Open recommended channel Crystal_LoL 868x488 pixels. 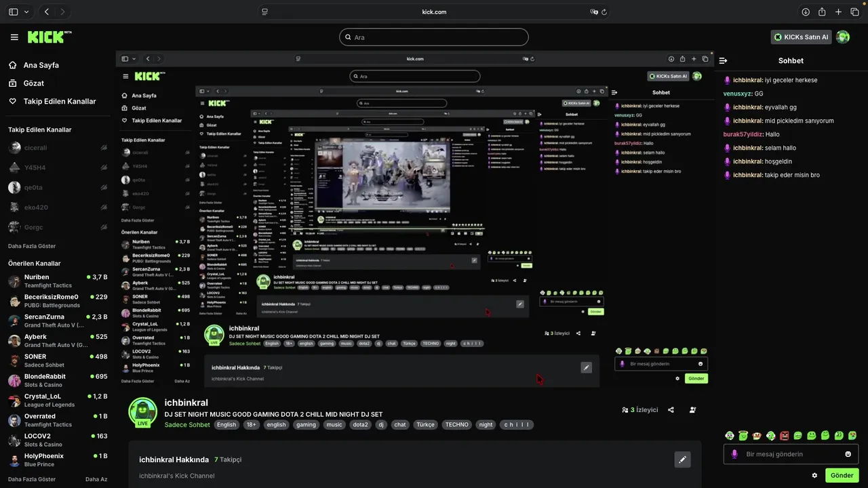point(57,401)
